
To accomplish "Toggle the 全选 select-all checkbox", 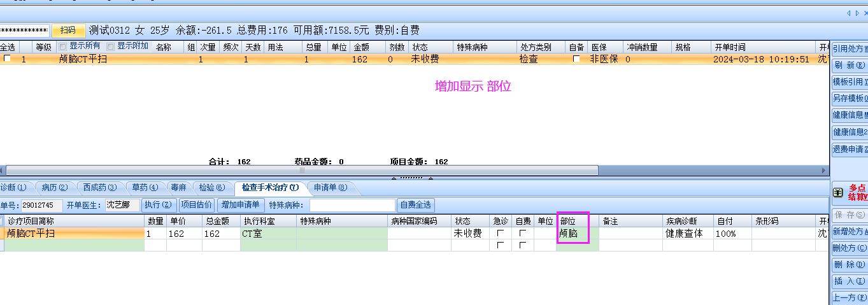I will 8,59.
